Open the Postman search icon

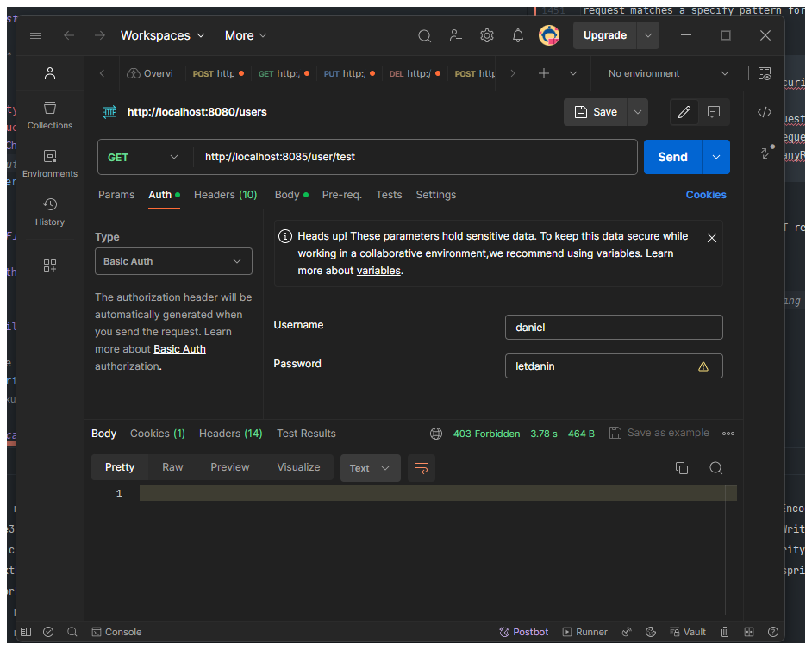tap(424, 35)
